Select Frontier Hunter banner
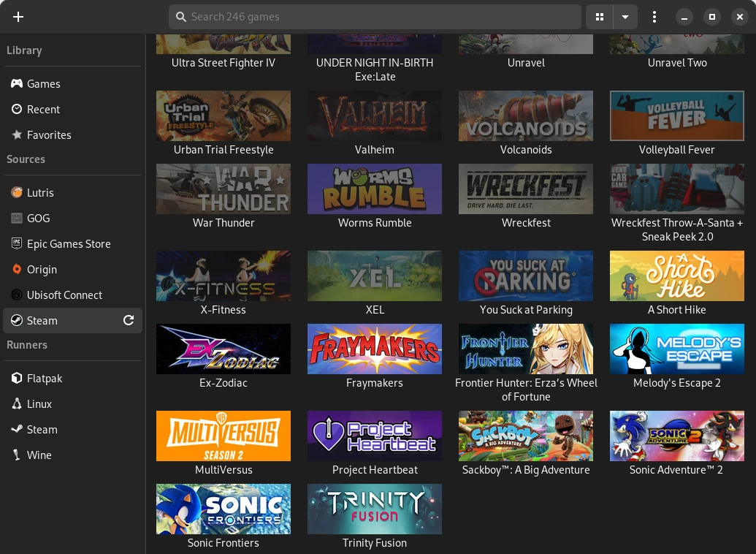 526,349
